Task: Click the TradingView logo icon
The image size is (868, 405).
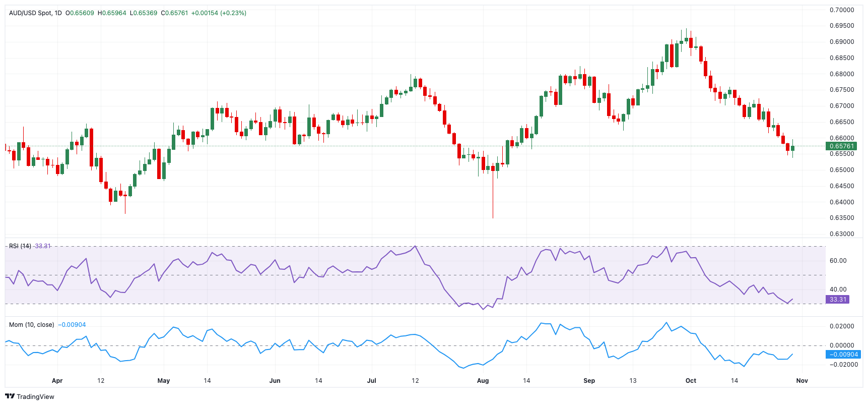Action: 10,396
